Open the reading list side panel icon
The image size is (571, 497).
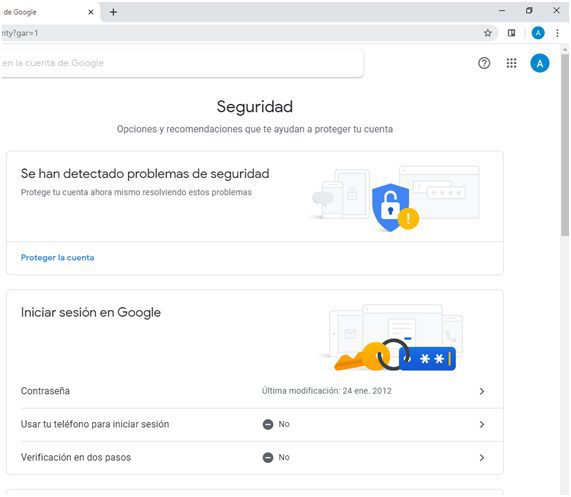pos(511,33)
